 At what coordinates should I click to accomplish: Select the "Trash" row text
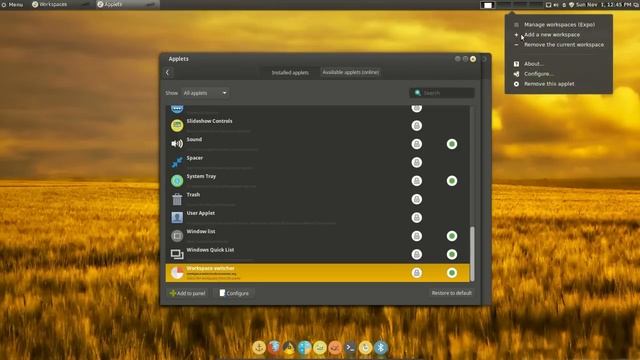click(x=193, y=194)
